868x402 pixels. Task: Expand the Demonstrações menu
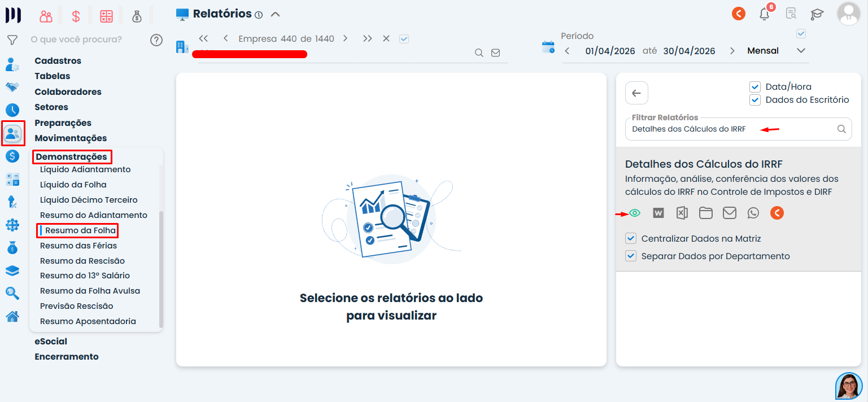[x=72, y=156]
